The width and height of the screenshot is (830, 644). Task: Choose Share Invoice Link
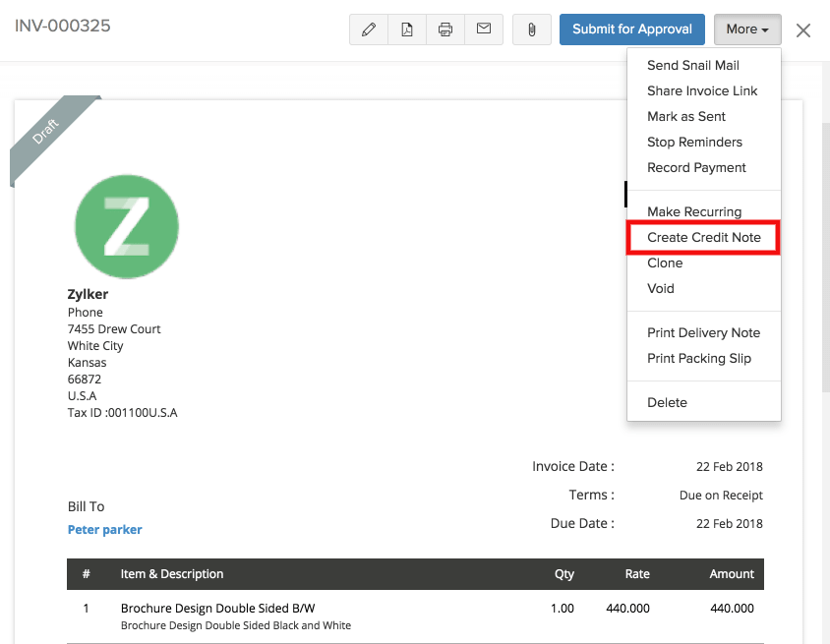(702, 91)
